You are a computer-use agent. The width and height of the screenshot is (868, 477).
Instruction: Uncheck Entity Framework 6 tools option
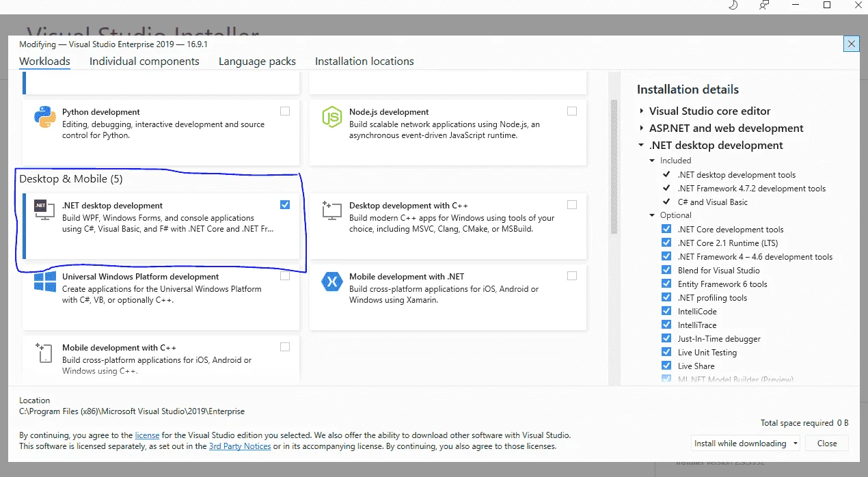coord(666,284)
